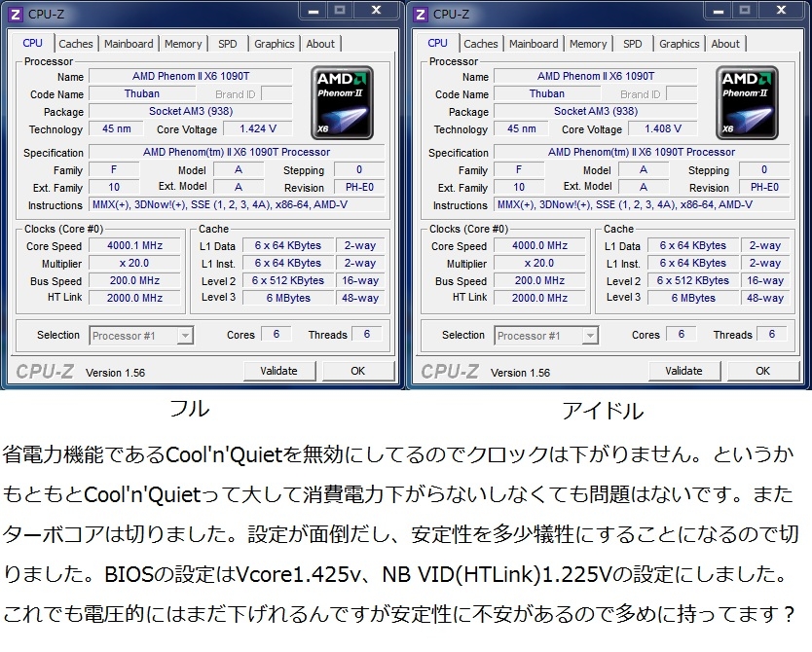Open the Caches tab in the フル window
Screen dimensions: 812x652
tap(76, 44)
